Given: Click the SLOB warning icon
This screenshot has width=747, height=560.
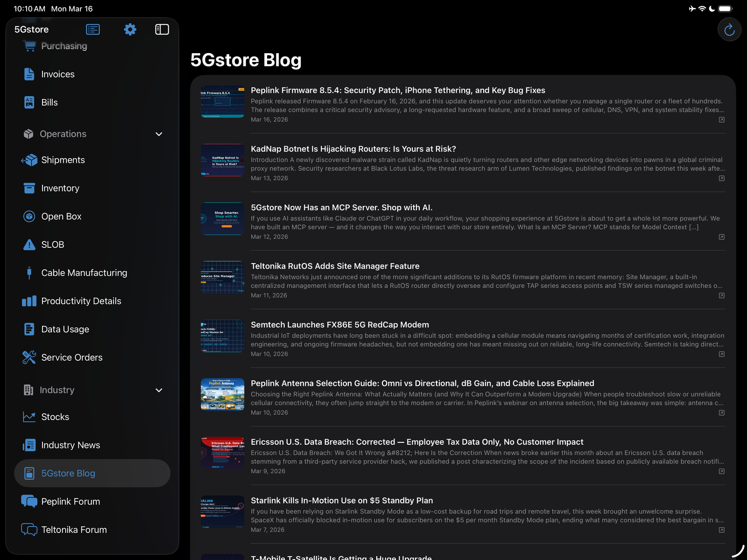Looking at the screenshot, I should click(x=29, y=245).
